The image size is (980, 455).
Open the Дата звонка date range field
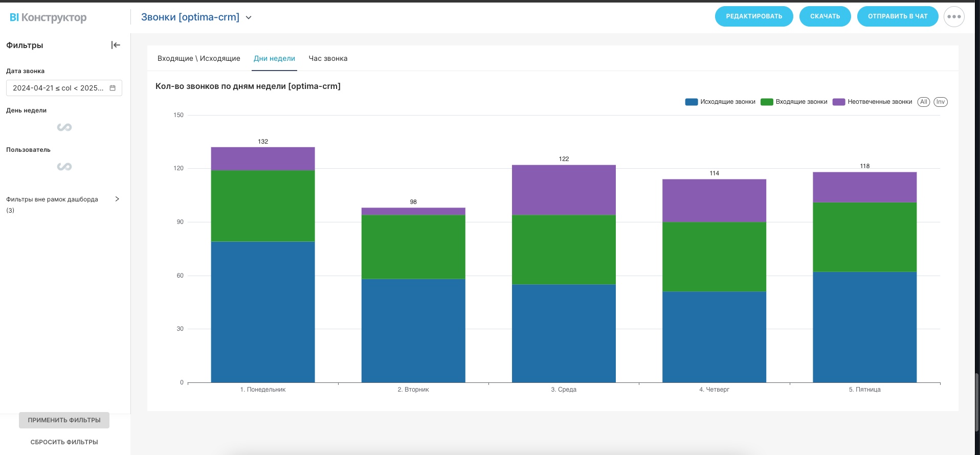(x=58, y=88)
